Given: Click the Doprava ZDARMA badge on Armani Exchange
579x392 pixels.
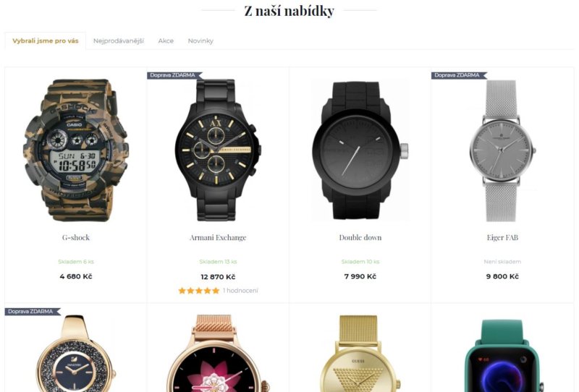Looking at the screenshot, I should 174,75.
